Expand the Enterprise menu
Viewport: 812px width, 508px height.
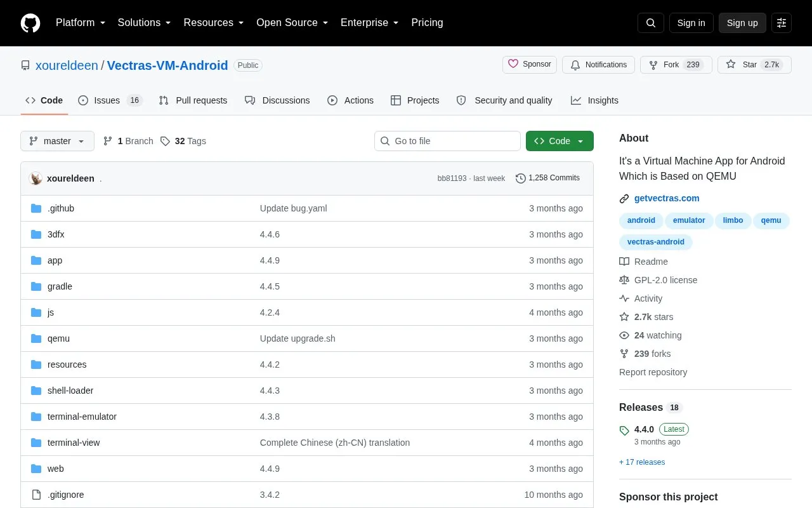[x=370, y=23]
